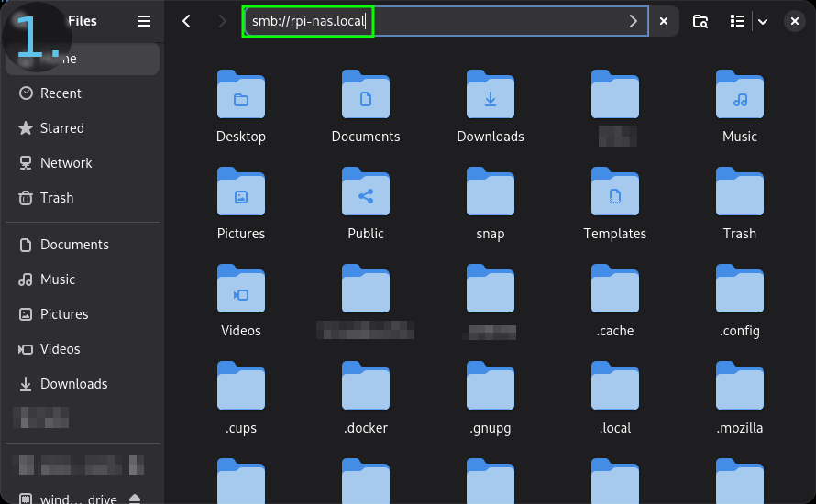Screen dimensions: 816x504
Task: Select Network in the sidebar
Action: coord(66,163)
